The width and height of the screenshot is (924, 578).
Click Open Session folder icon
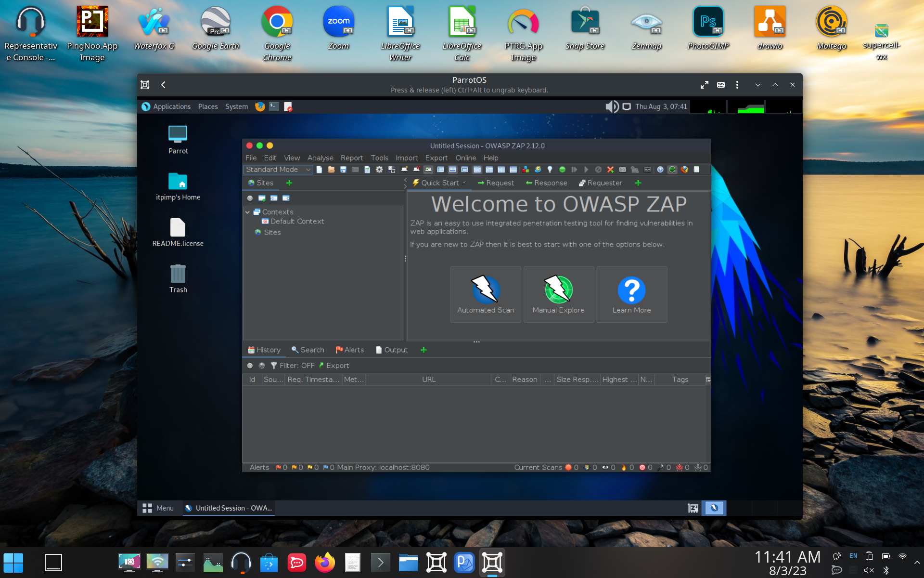tap(331, 170)
